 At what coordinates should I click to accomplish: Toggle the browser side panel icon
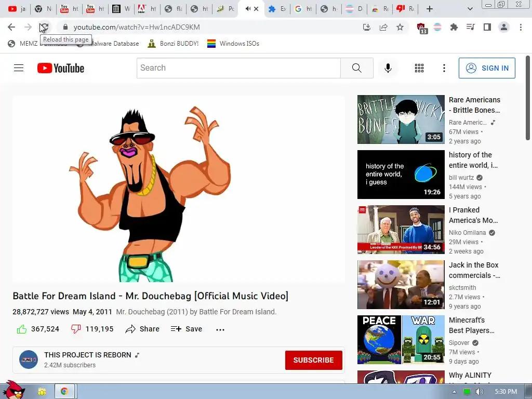click(x=487, y=27)
